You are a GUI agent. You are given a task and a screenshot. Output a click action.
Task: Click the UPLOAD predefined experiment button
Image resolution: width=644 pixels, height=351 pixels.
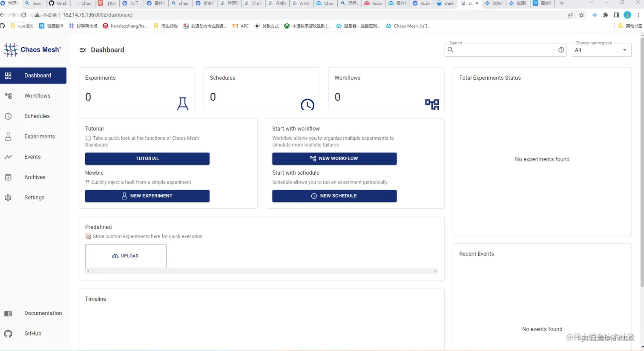[x=126, y=256]
